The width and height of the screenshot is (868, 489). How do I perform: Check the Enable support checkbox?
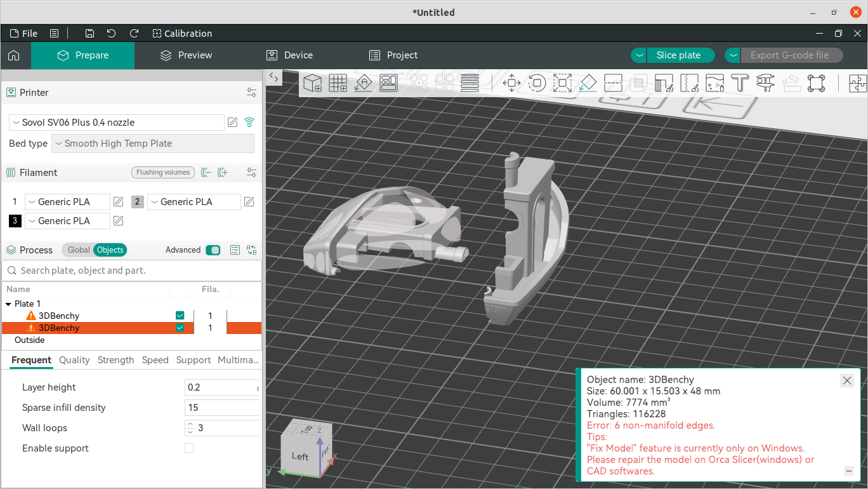coord(189,448)
